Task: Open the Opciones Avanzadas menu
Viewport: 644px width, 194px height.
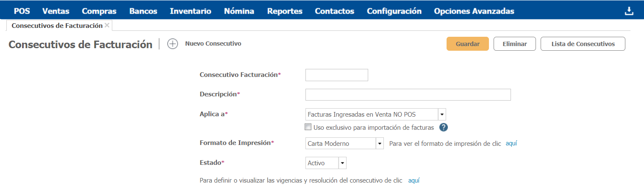Action: [474, 11]
